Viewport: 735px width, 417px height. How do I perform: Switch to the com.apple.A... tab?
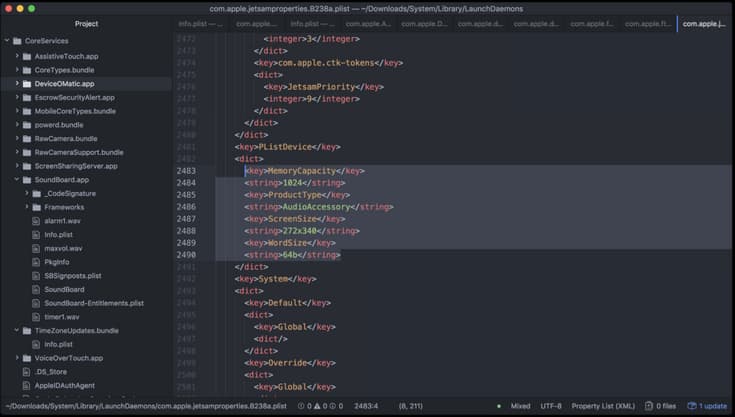point(368,23)
